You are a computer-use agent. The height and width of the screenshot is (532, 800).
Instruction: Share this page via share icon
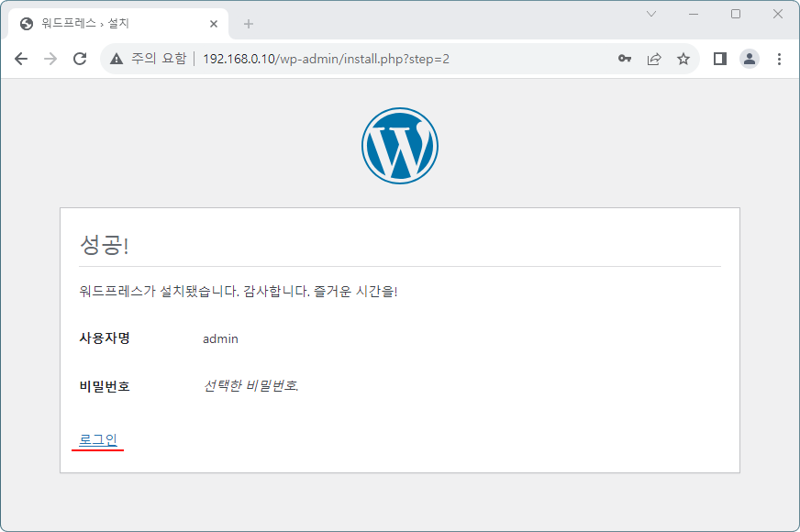click(x=654, y=59)
